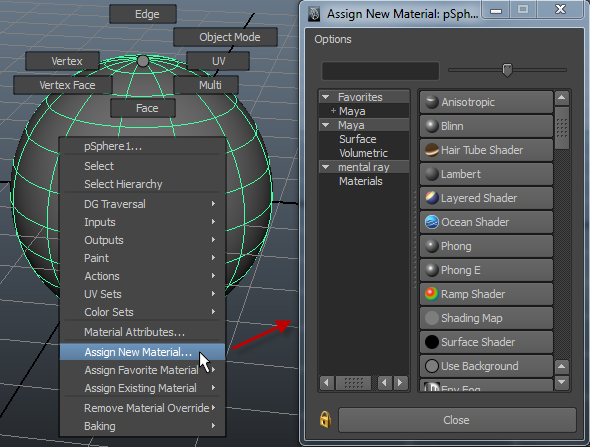Expand the Maya entry under Favorites
Image resolution: width=590 pixels, height=447 pixels.
[333, 111]
